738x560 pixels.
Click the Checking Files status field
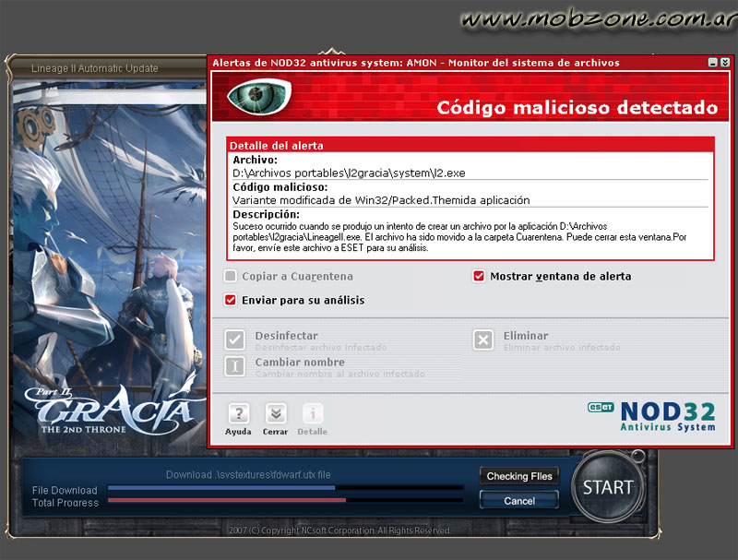[518, 476]
